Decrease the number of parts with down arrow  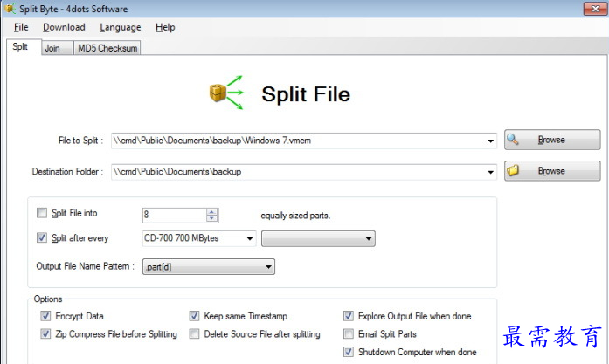click(212, 218)
